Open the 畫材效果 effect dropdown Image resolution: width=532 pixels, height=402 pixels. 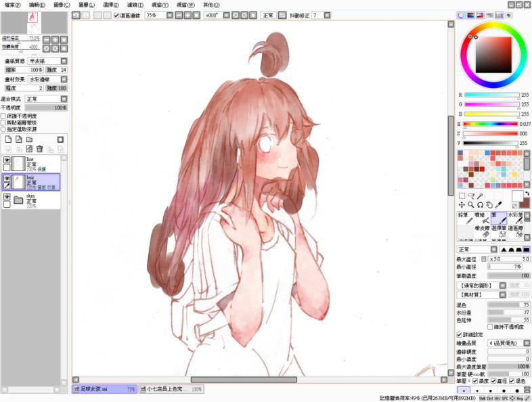(64, 79)
